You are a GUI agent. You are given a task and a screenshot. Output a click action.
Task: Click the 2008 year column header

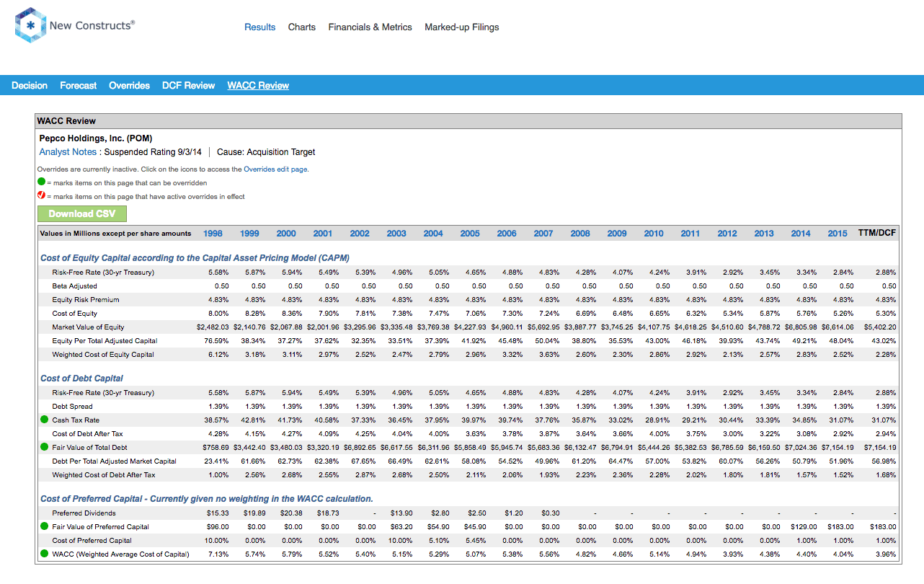pyautogui.click(x=580, y=234)
